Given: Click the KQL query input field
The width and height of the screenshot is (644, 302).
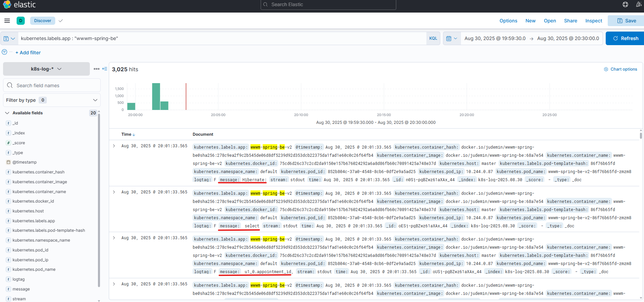Looking at the screenshot, I should pyautogui.click(x=222, y=38).
